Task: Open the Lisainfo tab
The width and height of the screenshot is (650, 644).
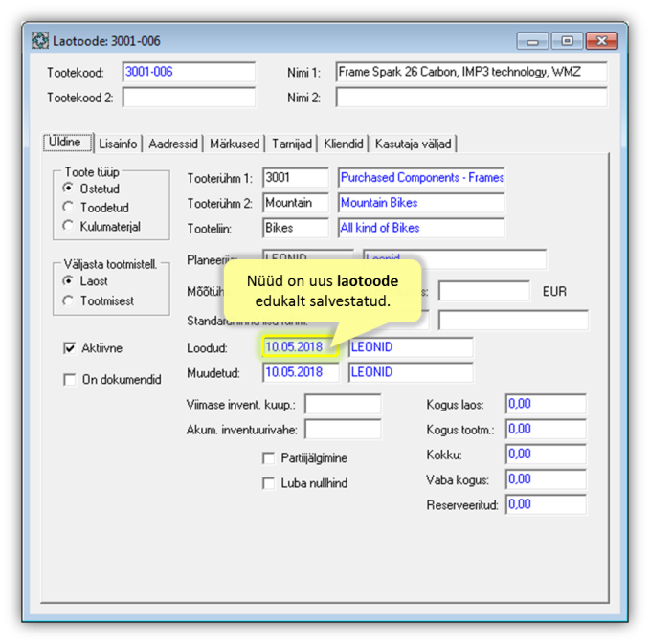Action: pyautogui.click(x=118, y=144)
